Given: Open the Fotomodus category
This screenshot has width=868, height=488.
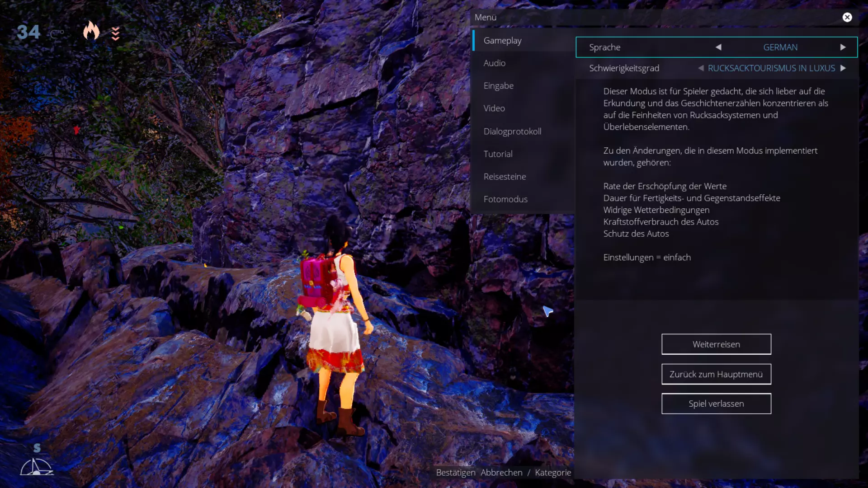Looking at the screenshot, I should point(523,199).
